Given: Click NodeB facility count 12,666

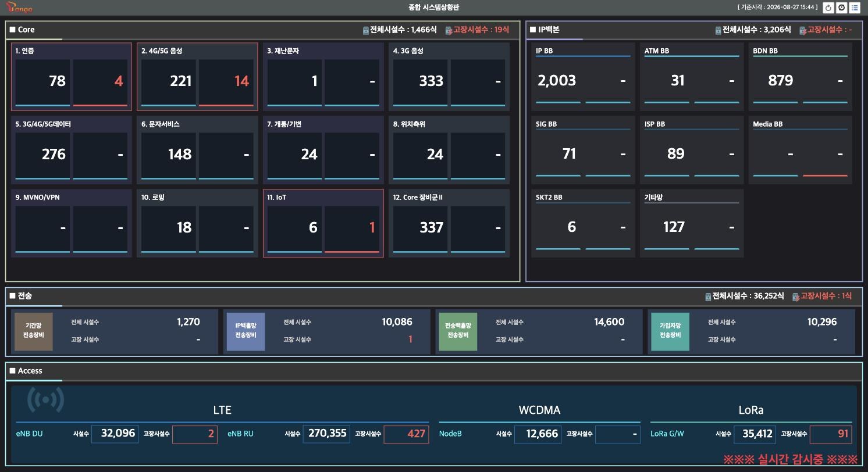Looking at the screenshot, I should coord(538,434).
